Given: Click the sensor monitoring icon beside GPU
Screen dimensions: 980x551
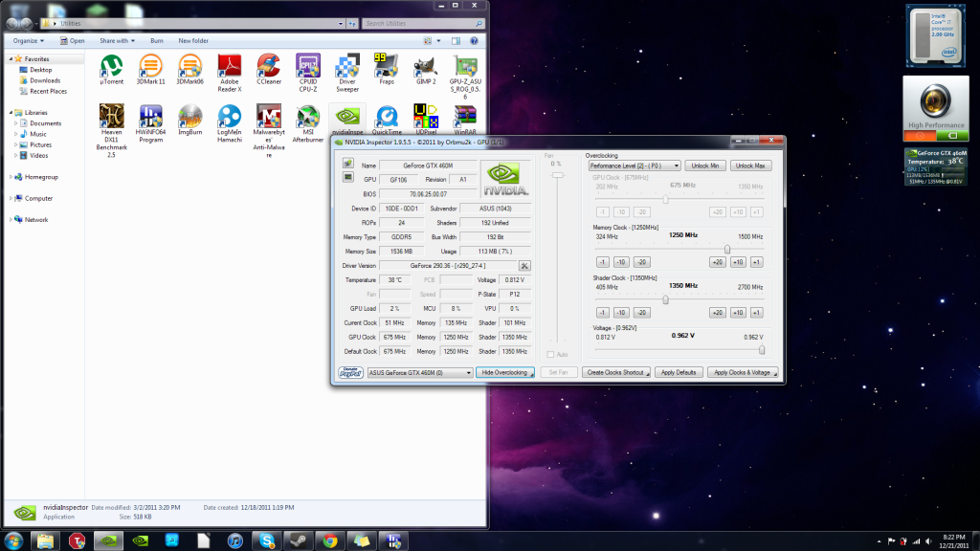Looking at the screenshot, I should 348,177.
